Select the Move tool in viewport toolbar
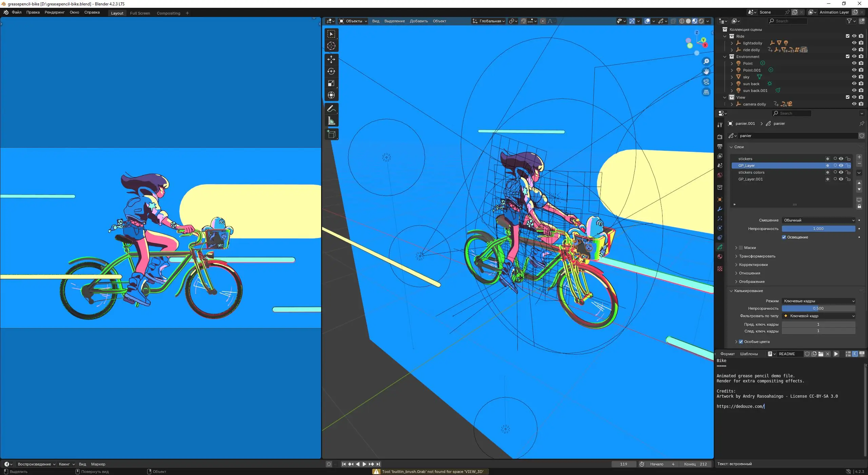Viewport: 868px width, 475px height. tap(331, 59)
